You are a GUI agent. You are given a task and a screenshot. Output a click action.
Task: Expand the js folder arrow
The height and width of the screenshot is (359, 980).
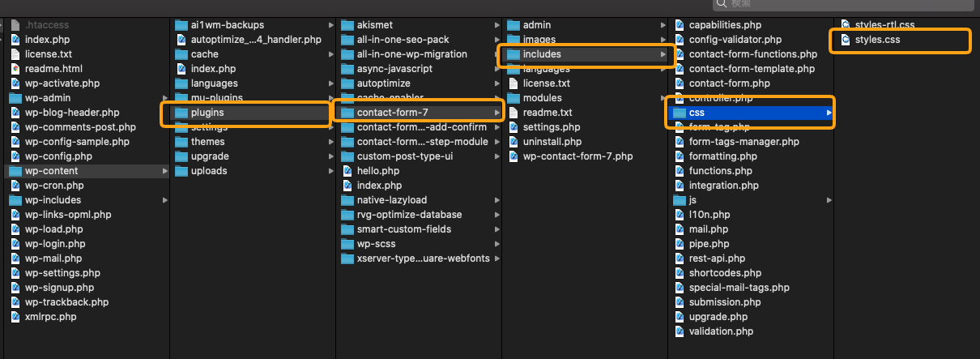(829, 200)
